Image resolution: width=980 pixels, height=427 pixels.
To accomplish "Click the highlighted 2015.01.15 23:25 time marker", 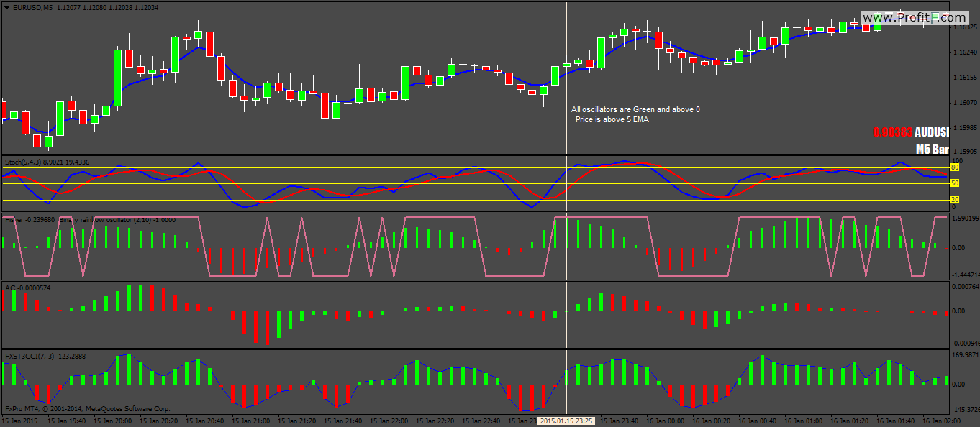I will click(567, 421).
